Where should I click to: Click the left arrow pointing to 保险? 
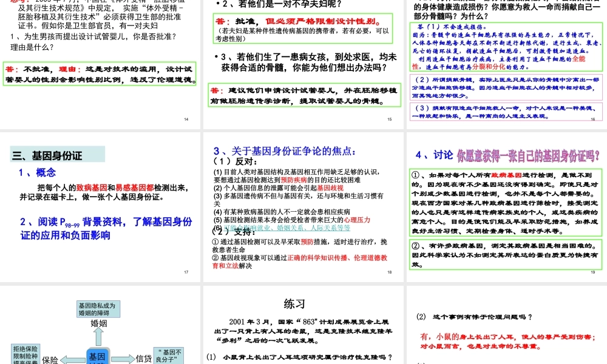73,360
